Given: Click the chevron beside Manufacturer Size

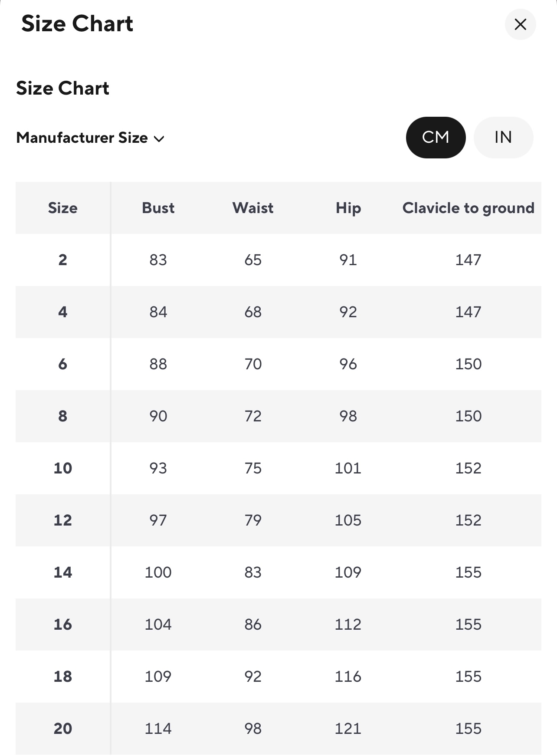Looking at the screenshot, I should click(x=159, y=139).
